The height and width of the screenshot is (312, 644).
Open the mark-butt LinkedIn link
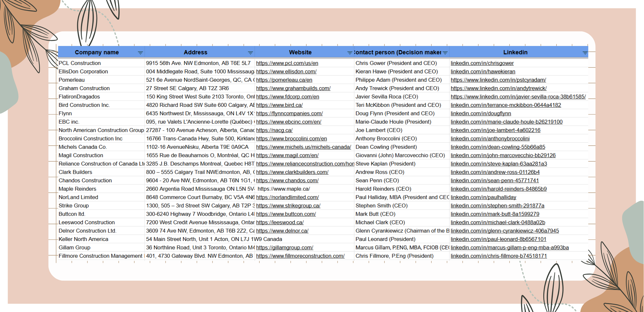(495, 214)
